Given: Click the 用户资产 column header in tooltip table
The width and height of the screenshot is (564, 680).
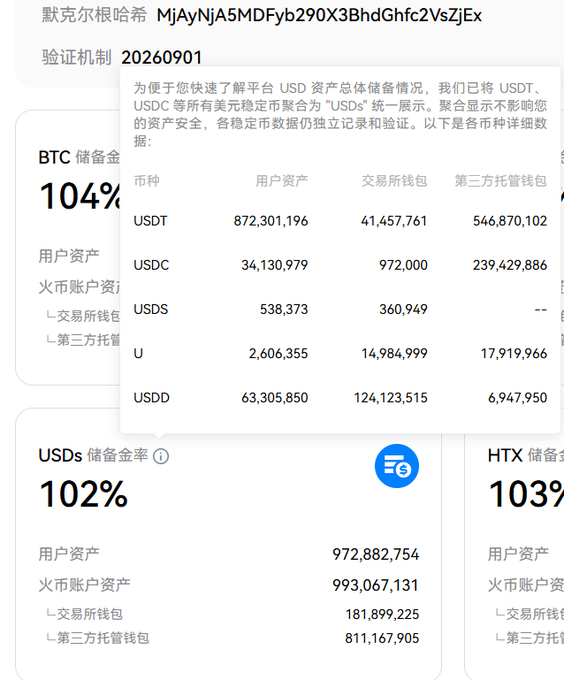Looking at the screenshot, I should 281,180.
